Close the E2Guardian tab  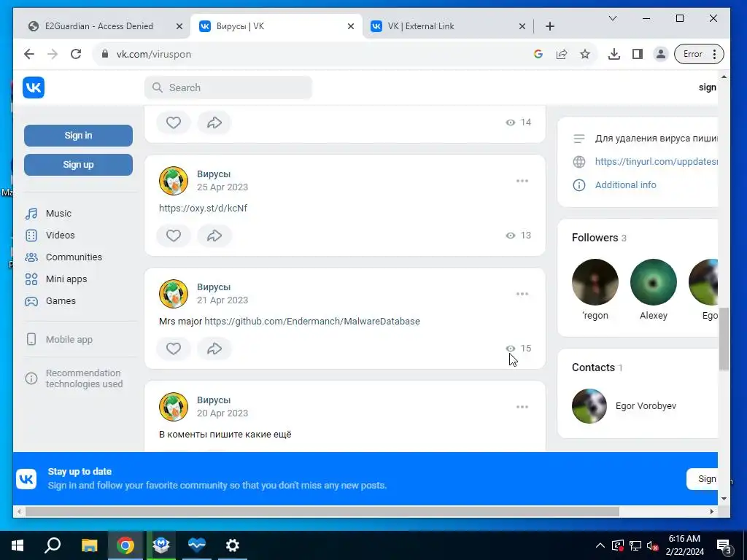(179, 26)
